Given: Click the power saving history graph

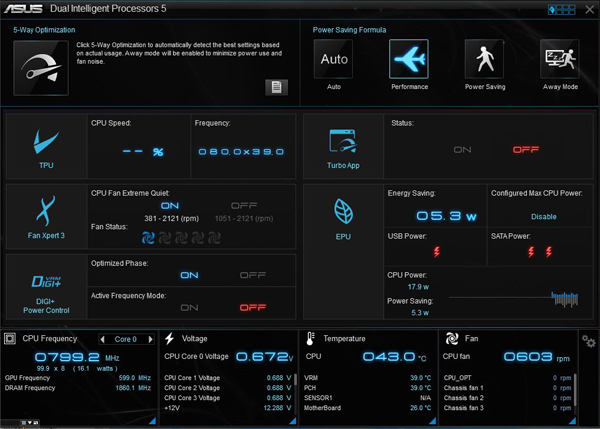Looking at the screenshot, I should click(514, 299).
